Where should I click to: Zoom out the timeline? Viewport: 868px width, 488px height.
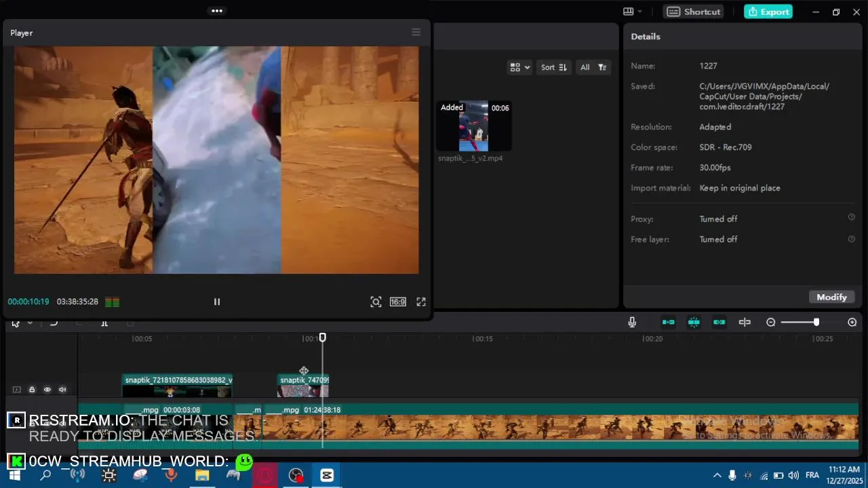[771, 323]
